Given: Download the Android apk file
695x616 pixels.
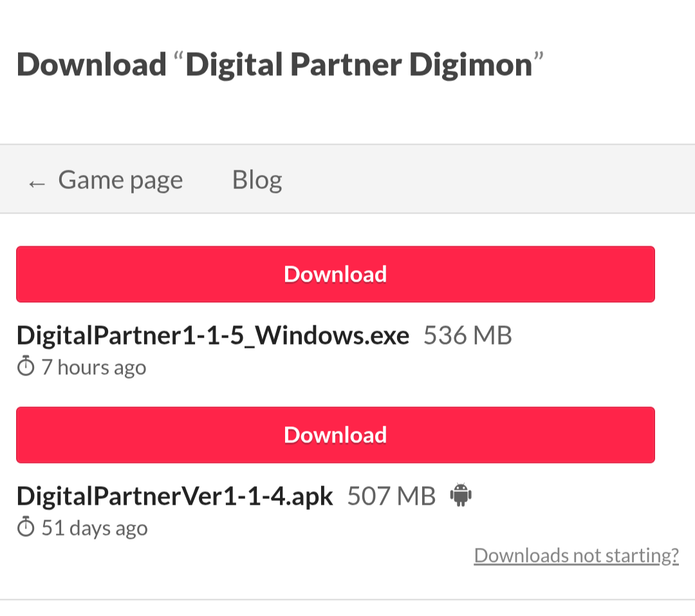Looking at the screenshot, I should click(x=335, y=435).
